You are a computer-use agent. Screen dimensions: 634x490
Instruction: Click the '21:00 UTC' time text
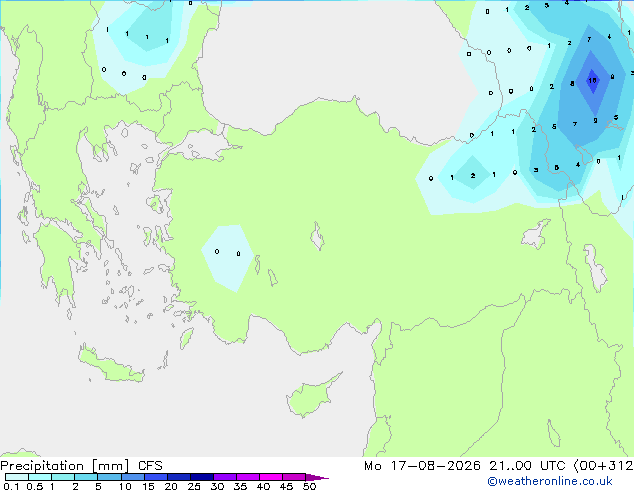tap(527, 466)
